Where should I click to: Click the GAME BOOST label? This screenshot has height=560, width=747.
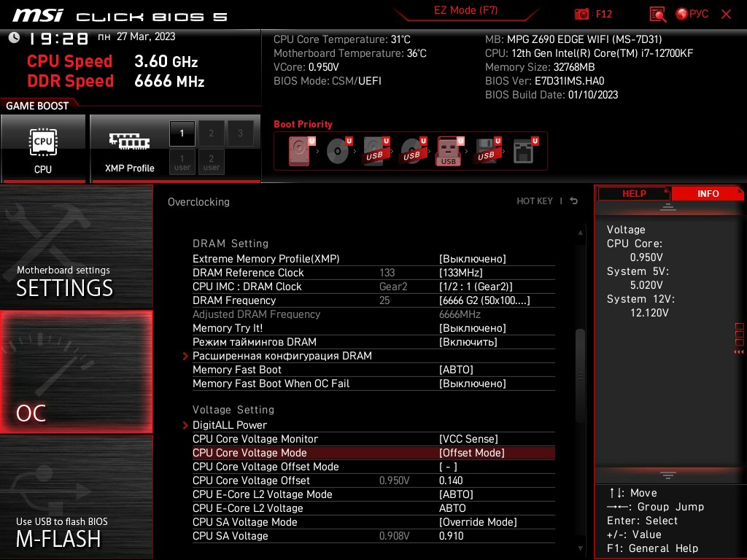[37, 106]
